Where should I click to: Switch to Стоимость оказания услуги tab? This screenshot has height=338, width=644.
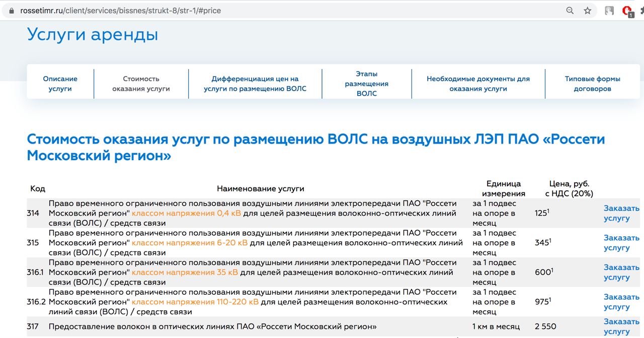[141, 84]
